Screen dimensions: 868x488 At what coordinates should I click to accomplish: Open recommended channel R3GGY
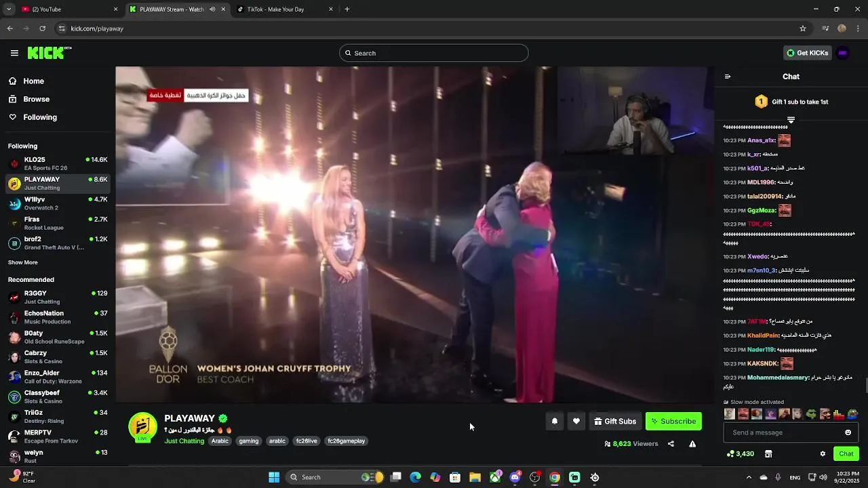click(58, 297)
